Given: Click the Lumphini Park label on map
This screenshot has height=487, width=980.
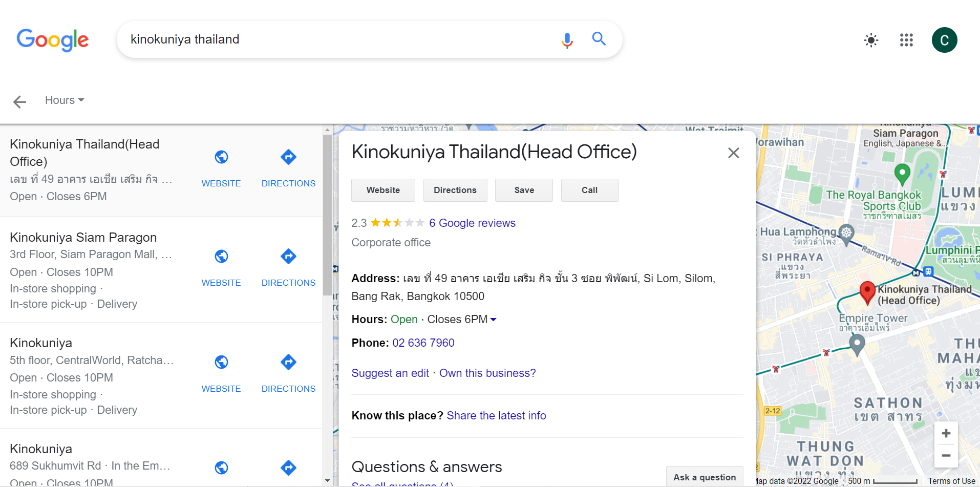Looking at the screenshot, I should 952,250.
